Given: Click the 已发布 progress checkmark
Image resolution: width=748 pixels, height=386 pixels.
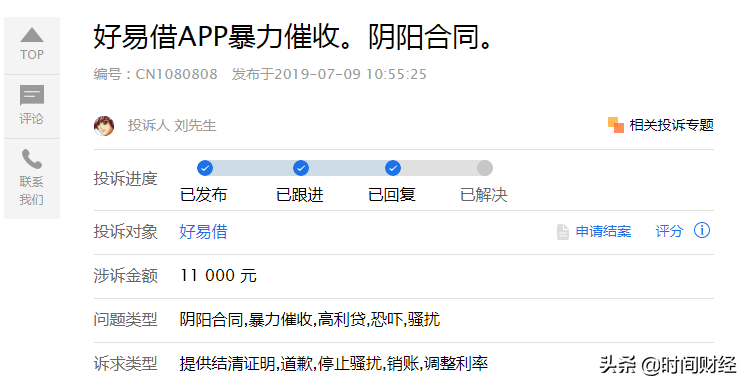Looking at the screenshot, I should (x=205, y=168).
